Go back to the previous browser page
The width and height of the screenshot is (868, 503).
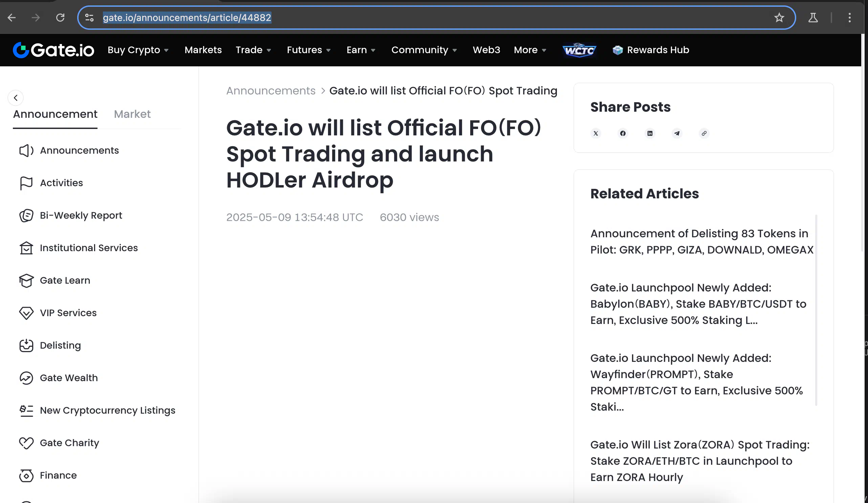coord(12,18)
